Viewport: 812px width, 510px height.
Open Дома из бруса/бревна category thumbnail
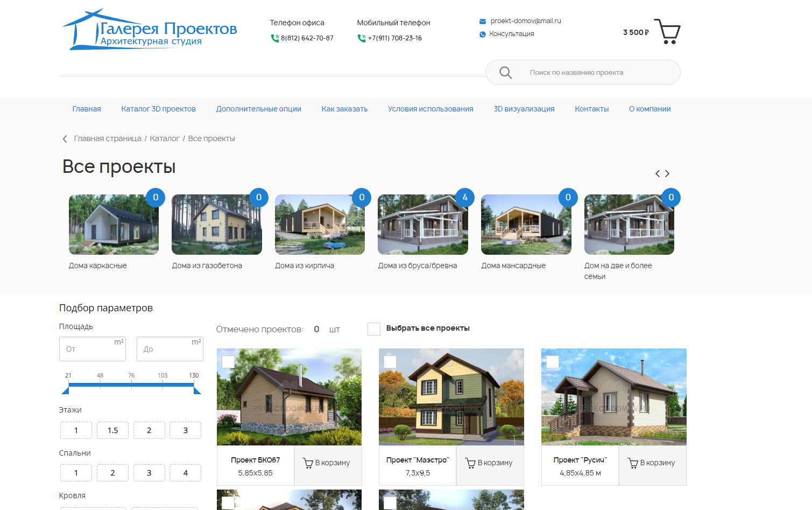(423, 225)
